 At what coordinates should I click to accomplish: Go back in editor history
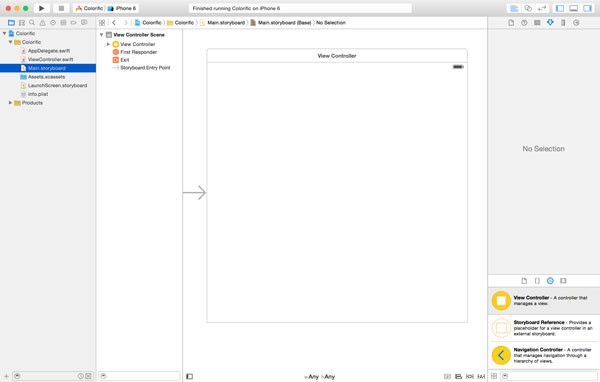(114, 23)
